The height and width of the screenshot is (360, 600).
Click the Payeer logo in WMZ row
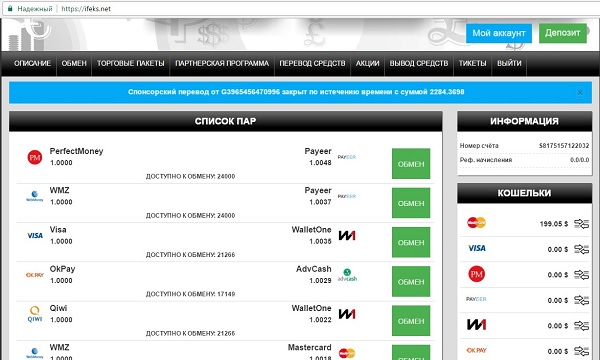coord(347,196)
